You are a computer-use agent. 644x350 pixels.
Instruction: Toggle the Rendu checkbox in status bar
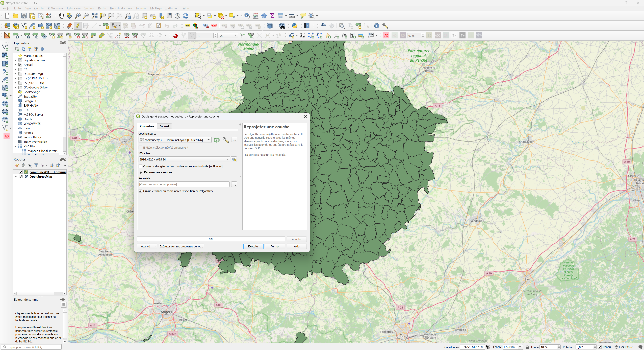point(600,347)
